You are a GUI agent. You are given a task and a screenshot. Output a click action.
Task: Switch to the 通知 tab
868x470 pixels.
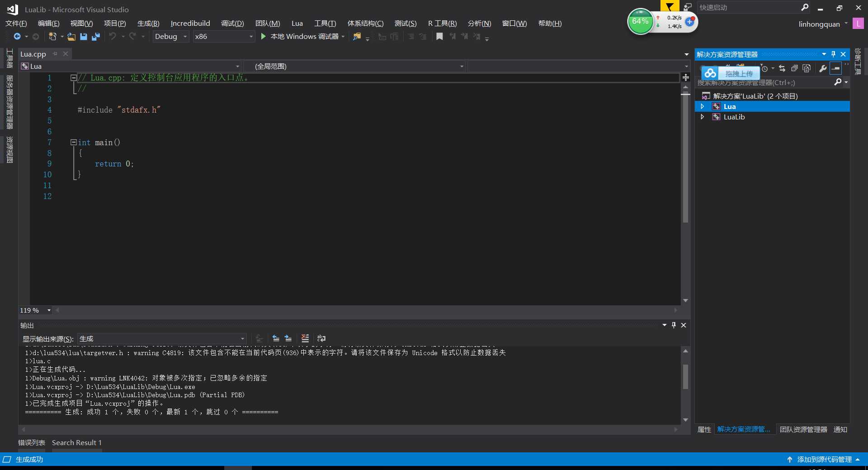840,429
